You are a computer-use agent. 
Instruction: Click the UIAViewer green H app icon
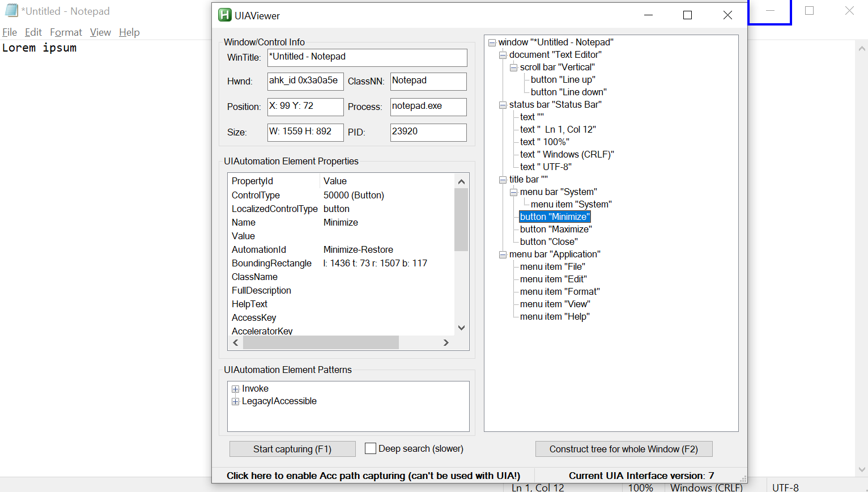point(225,15)
